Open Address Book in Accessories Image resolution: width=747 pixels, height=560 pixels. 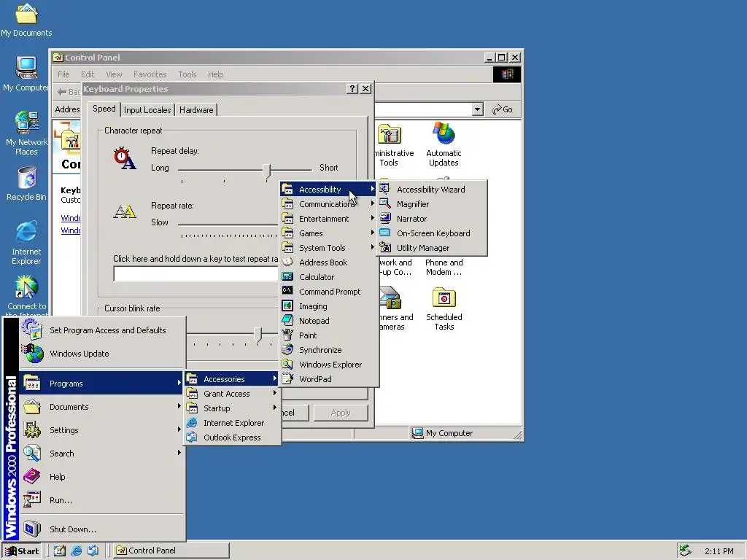tap(329, 262)
